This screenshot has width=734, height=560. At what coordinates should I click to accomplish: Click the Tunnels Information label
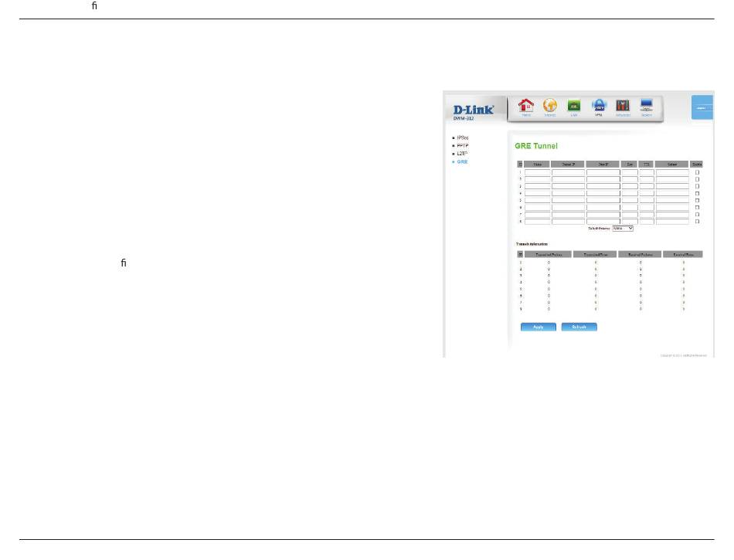pyautogui.click(x=532, y=244)
